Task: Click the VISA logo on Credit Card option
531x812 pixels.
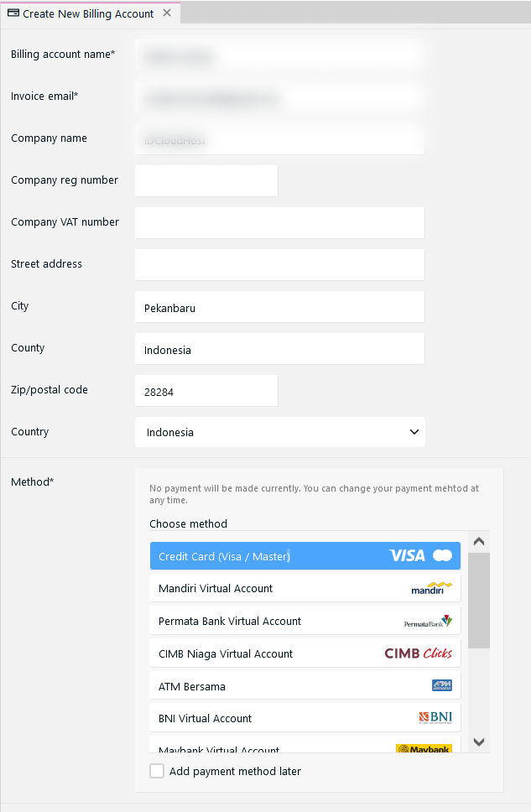Action: [407, 555]
